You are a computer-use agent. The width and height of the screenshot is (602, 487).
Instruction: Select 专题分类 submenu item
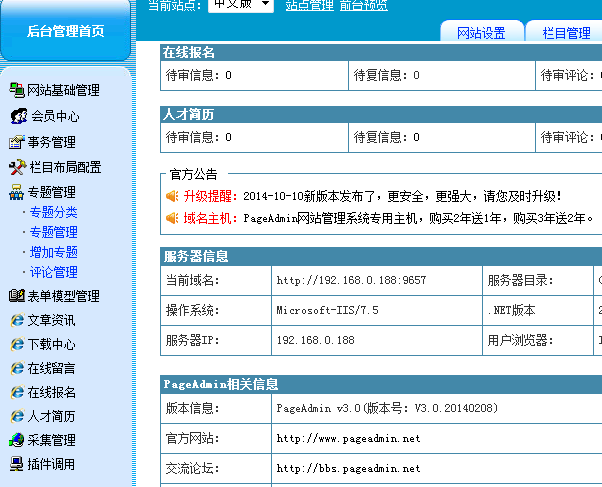pos(53,212)
